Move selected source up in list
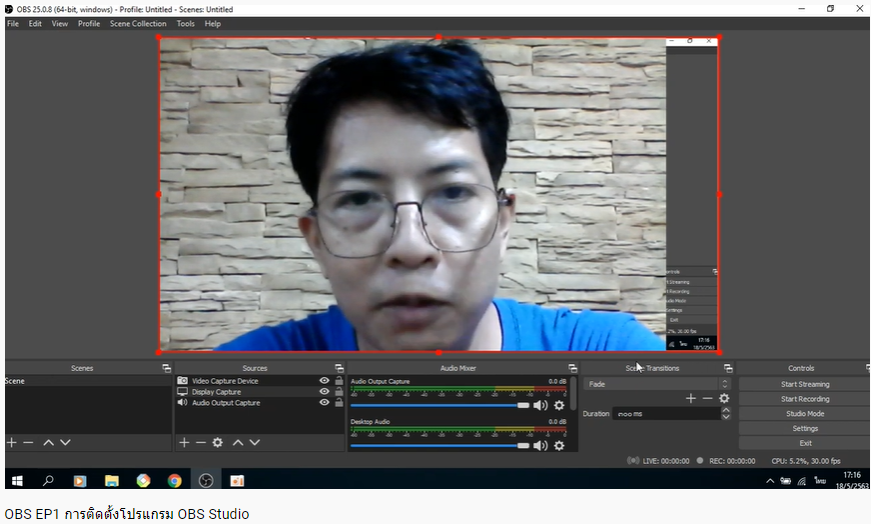The width and height of the screenshot is (871, 524). click(x=238, y=442)
